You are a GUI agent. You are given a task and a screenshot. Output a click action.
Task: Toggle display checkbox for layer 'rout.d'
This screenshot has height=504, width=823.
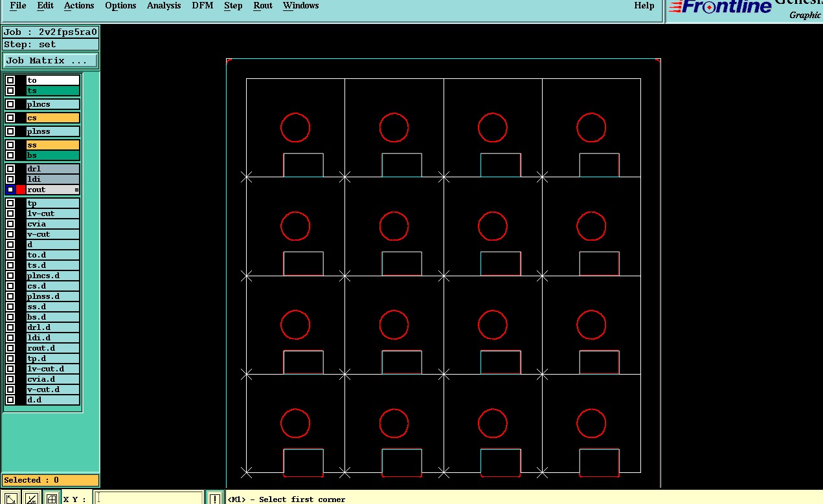coord(10,349)
